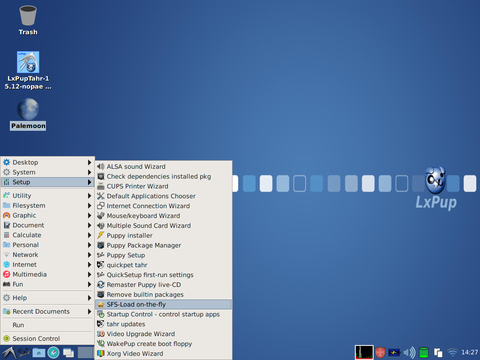
Task: Open the file manager taskbar launcher
Action: [x=39, y=353]
